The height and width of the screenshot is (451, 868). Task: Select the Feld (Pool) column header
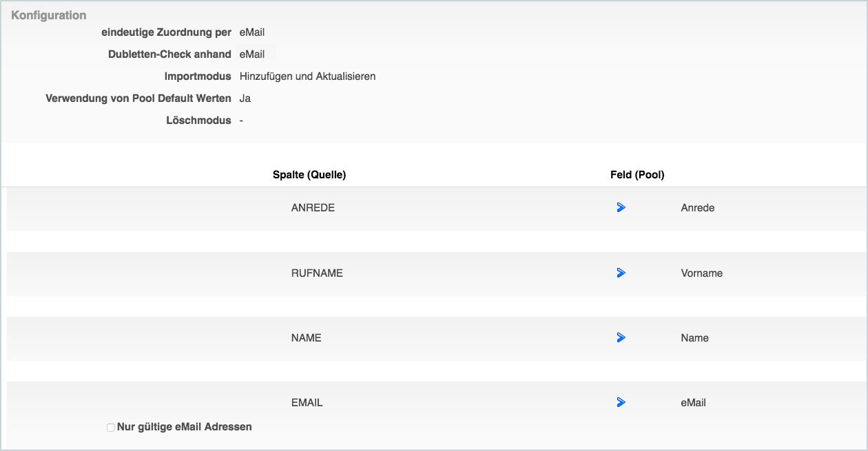(637, 175)
